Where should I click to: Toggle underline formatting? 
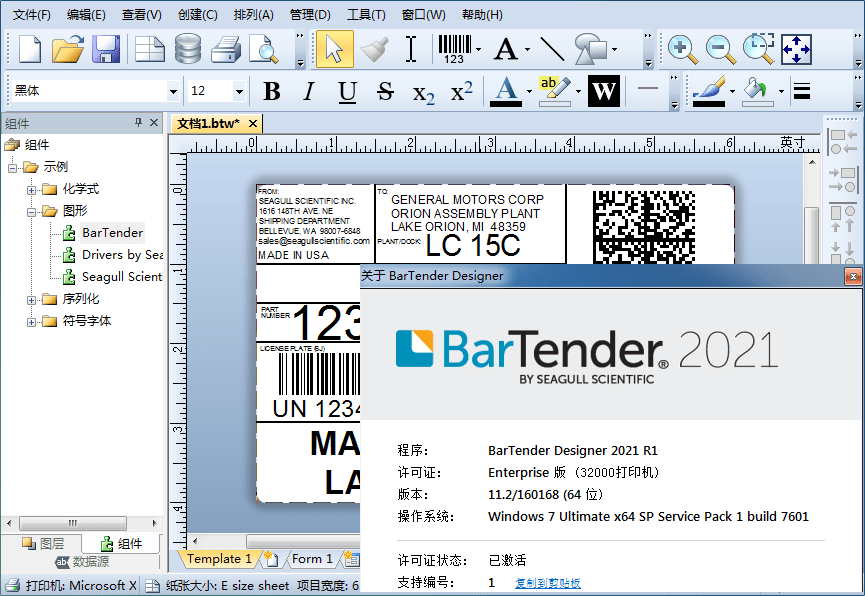(347, 91)
